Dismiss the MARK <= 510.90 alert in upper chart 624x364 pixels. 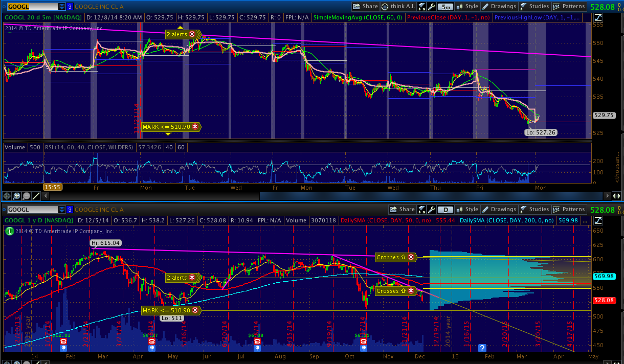click(195, 126)
